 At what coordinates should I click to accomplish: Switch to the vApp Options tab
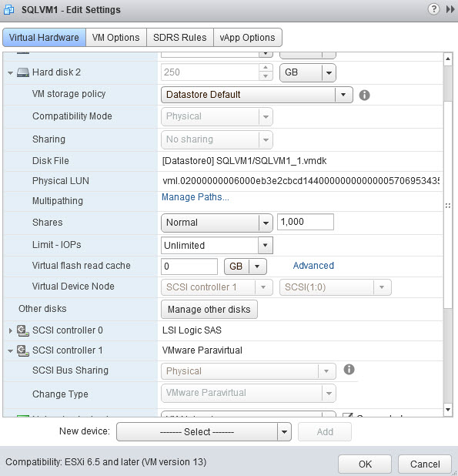248,38
